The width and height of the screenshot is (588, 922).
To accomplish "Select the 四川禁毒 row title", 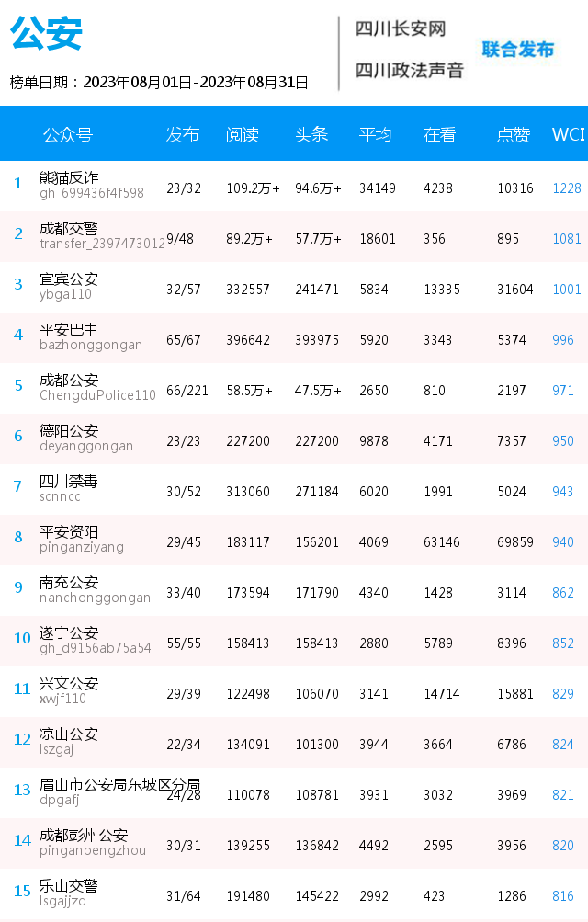I will (x=69, y=481).
